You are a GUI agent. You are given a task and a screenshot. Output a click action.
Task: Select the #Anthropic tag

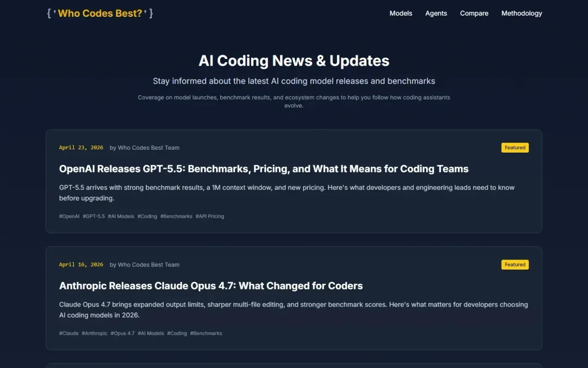94,333
